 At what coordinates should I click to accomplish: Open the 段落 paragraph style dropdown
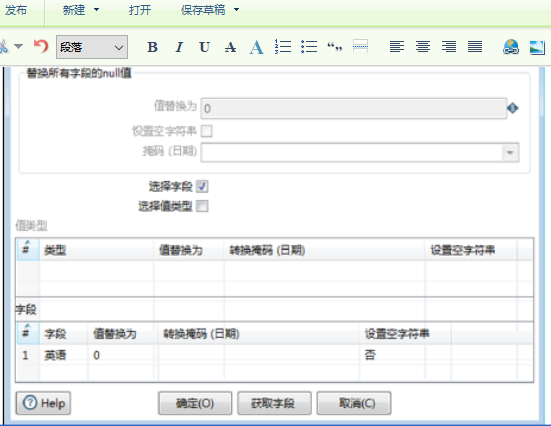92,47
